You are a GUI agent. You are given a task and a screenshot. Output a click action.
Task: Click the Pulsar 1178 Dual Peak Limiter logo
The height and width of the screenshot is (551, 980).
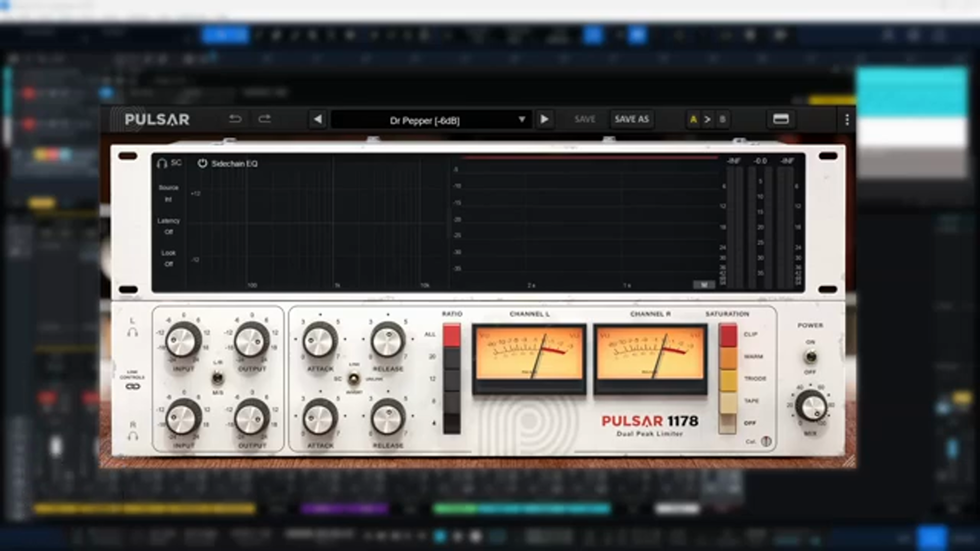[650, 425]
